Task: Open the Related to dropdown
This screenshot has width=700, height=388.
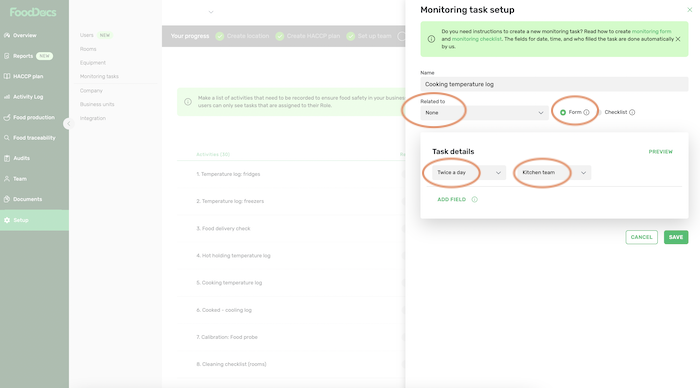Action: coord(484,113)
